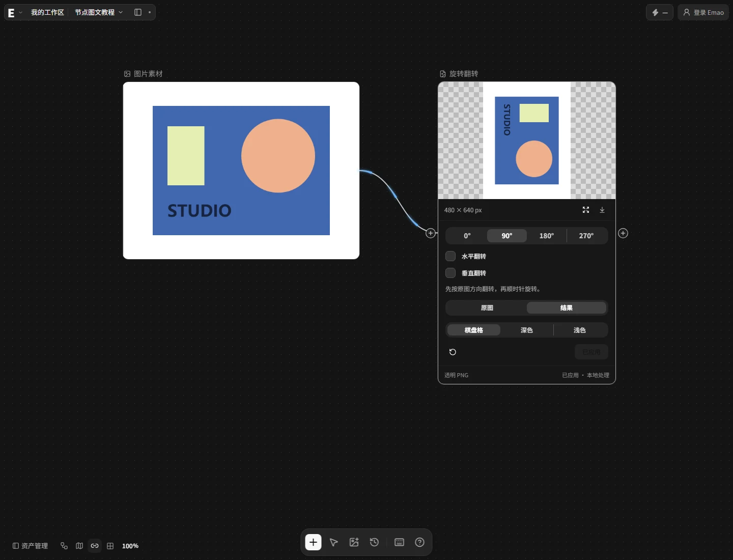The width and height of the screenshot is (733, 560).
Task: Enable the 垂直翻转 checkbox
Action: click(450, 273)
